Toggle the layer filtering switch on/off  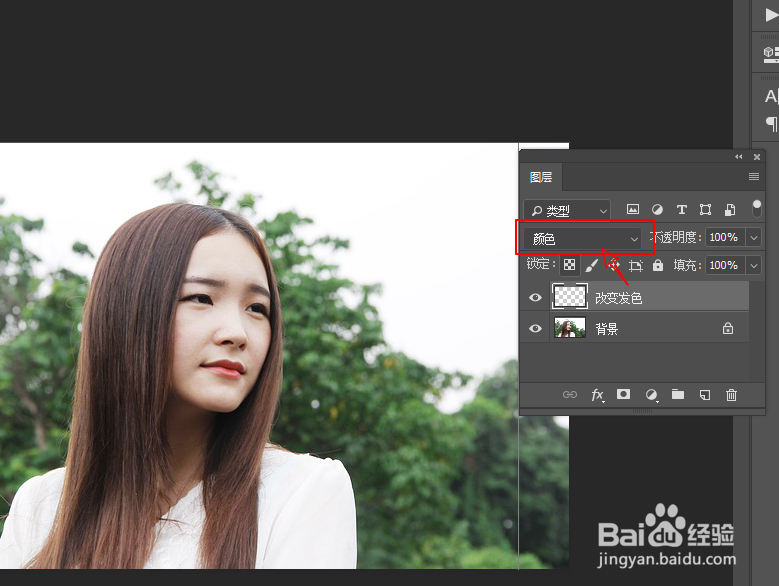pyautogui.click(x=756, y=208)
